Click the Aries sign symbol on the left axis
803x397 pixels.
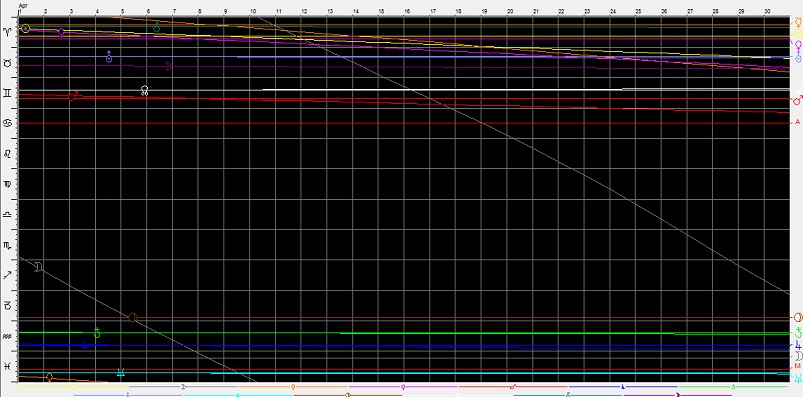(x=7, y=32)
